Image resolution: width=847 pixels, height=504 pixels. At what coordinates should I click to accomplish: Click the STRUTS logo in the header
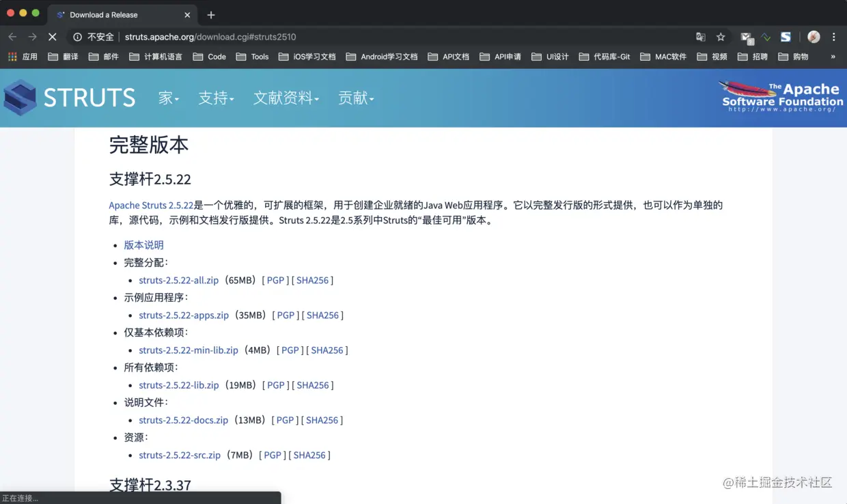click(x=70, y=98)
